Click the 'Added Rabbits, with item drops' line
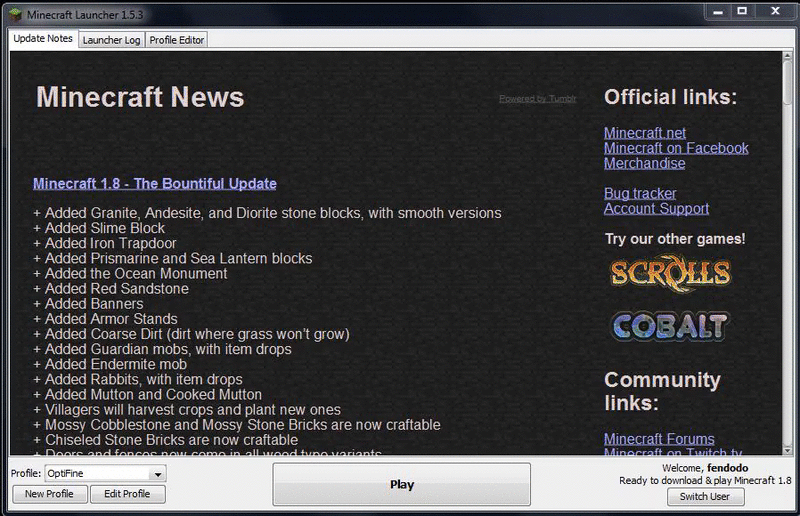The height and width of the screenshot is (516, 800). 138,380
